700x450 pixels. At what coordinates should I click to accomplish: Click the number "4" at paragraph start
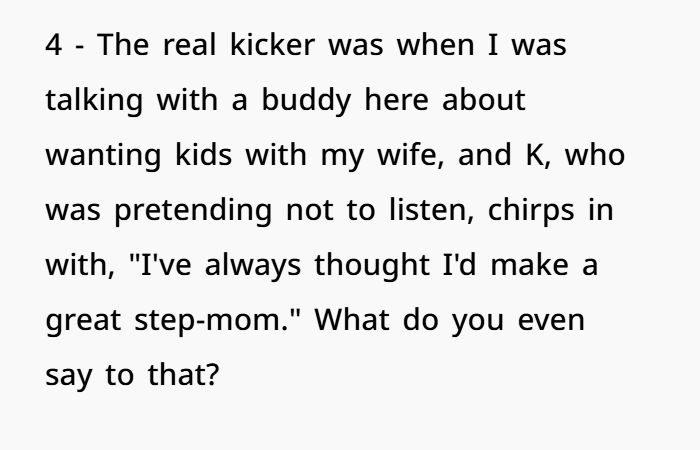coord(55,46)
